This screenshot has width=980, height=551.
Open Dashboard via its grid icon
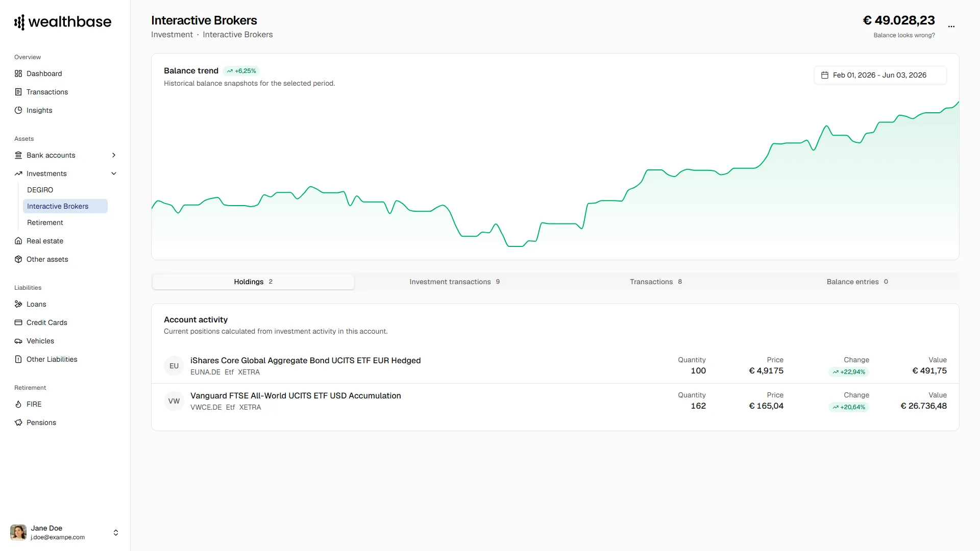point(18,73)
